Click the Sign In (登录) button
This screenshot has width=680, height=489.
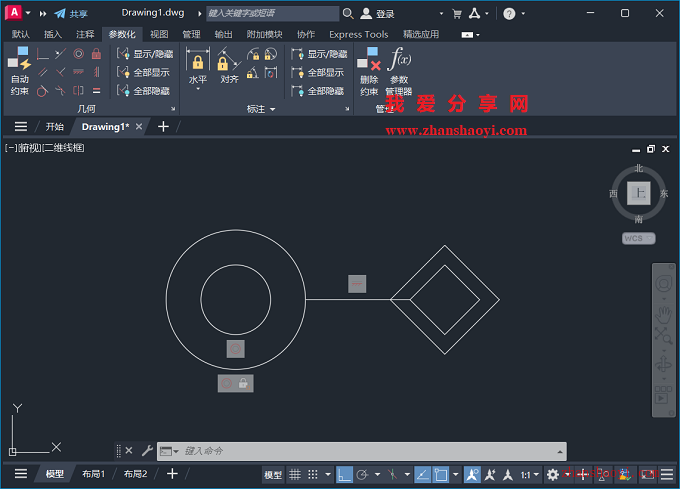point(377,14)
